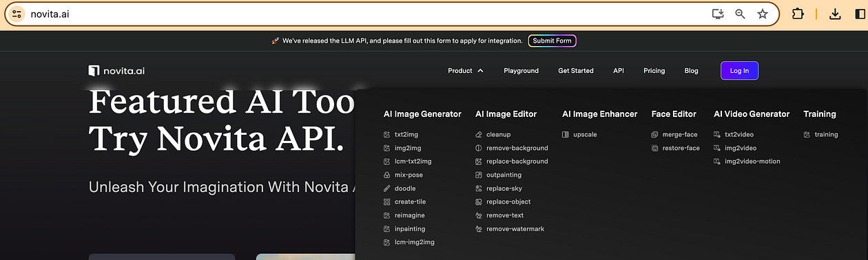868x260 pixels.
Task: Click the mix-pose icon
Action: 387,175
